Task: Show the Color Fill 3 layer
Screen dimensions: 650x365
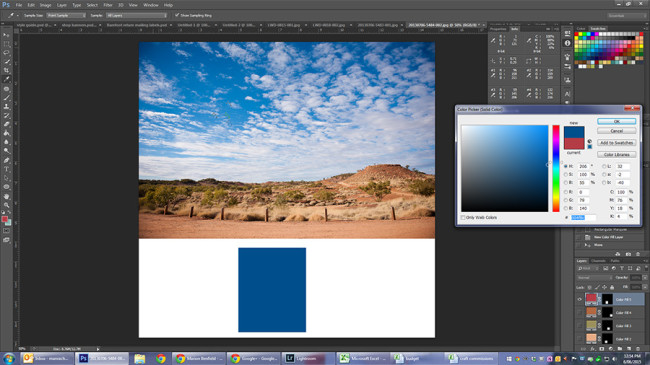Action: point(580,326)
